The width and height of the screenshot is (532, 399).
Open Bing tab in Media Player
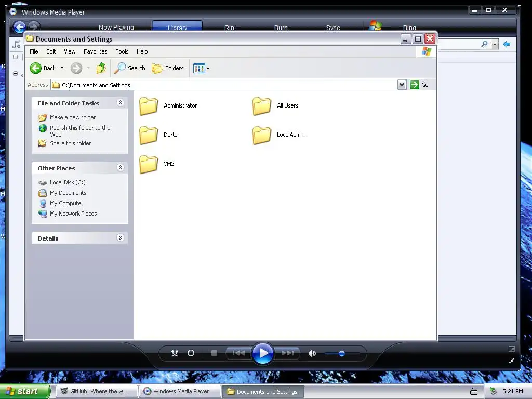point(409,28)
